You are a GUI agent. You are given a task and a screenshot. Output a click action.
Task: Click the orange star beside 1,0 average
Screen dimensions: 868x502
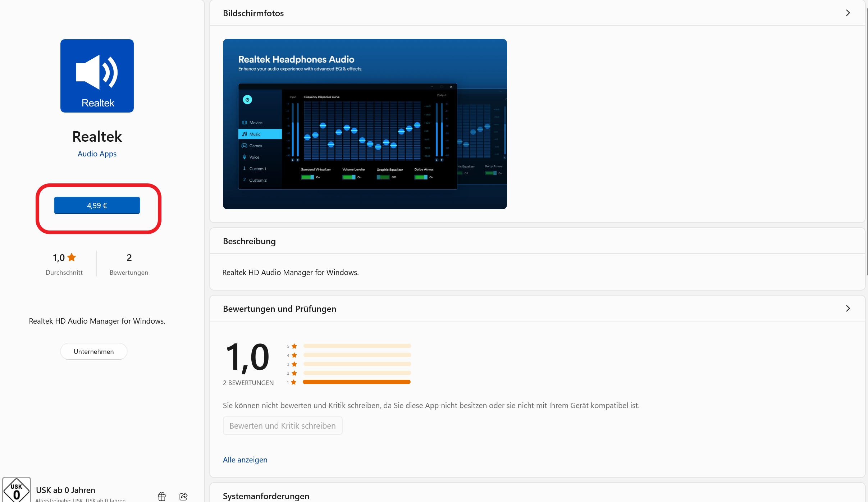click(x=72, y=257)
